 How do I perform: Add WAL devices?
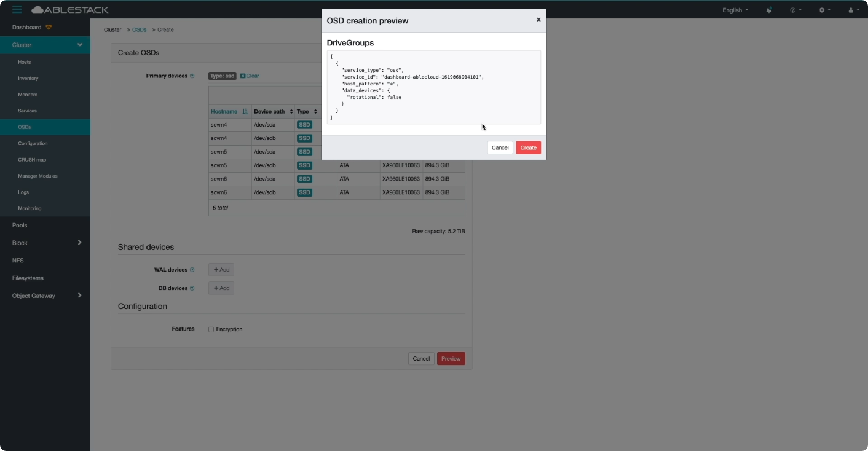click(x=221, y=270)
